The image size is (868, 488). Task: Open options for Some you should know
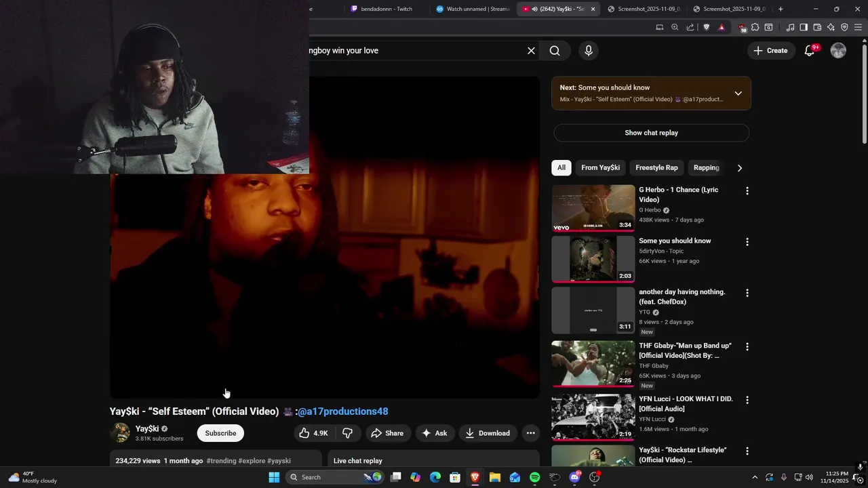pos(747,242)
